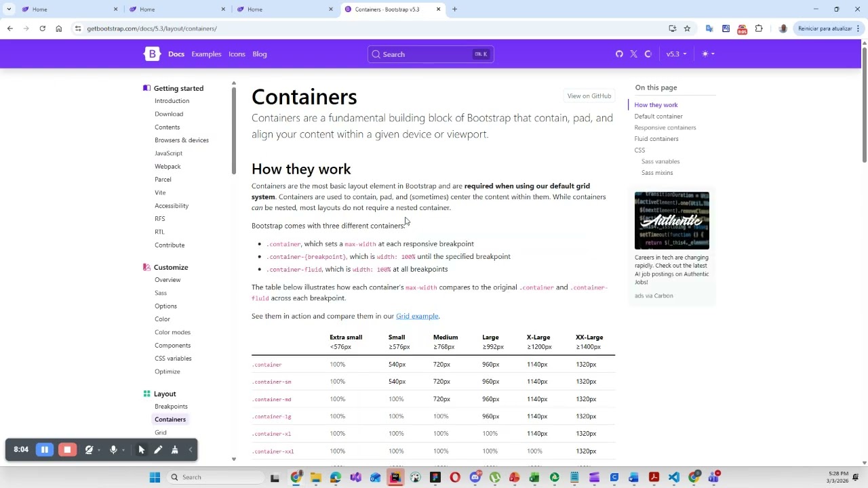Screen dimensions: 868x488
Task: Open Color modes sidebar link
Action: [x=172, y=332]
